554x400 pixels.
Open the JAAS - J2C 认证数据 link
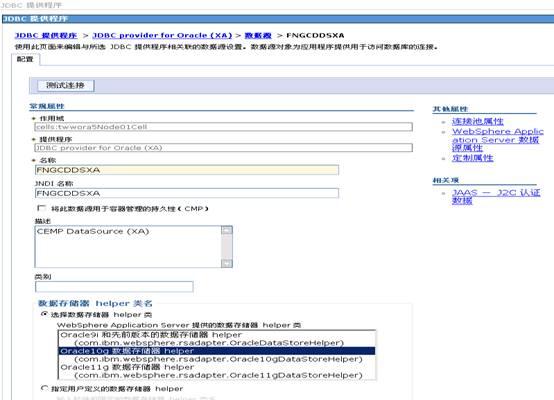coord(496,196)
